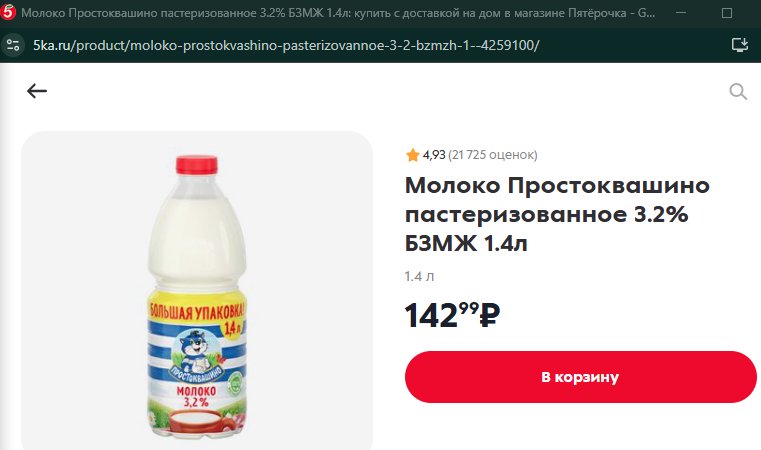The image size is (761, 450).
Task: Click the 142.99 ₽ price
Action: coord(452,316)
